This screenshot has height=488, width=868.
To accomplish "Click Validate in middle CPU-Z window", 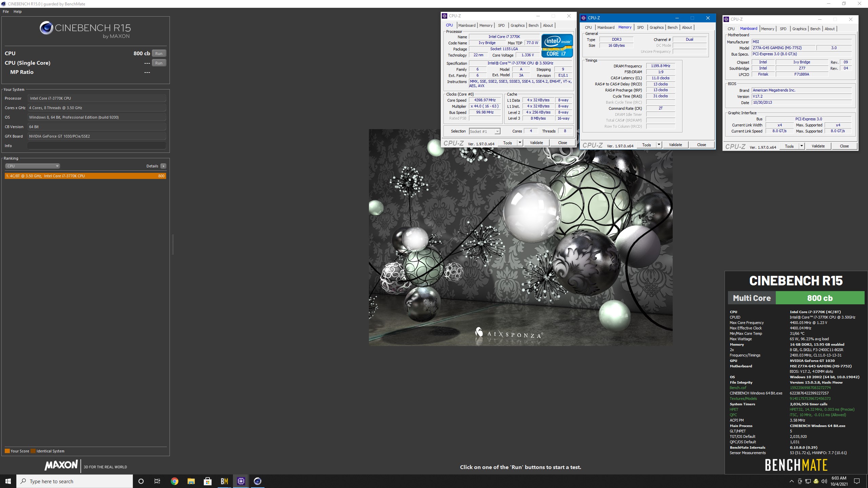I will [x=675, y=145].
